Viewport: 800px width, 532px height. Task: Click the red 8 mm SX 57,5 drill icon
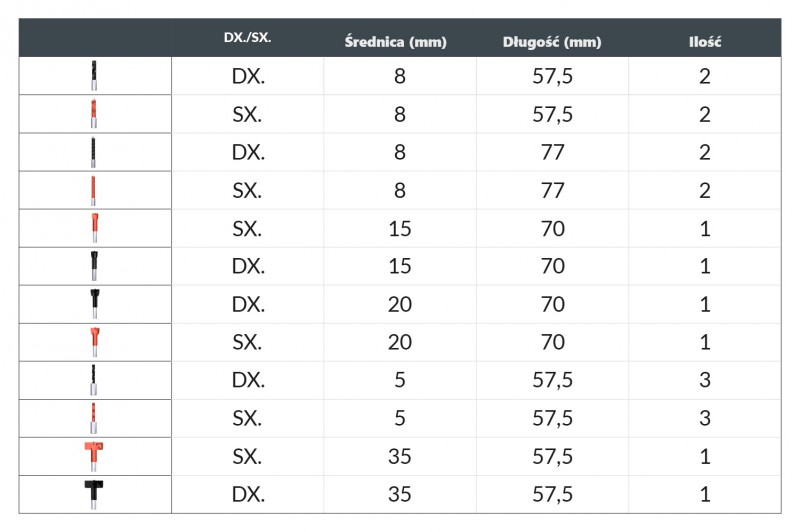point(93,114)
